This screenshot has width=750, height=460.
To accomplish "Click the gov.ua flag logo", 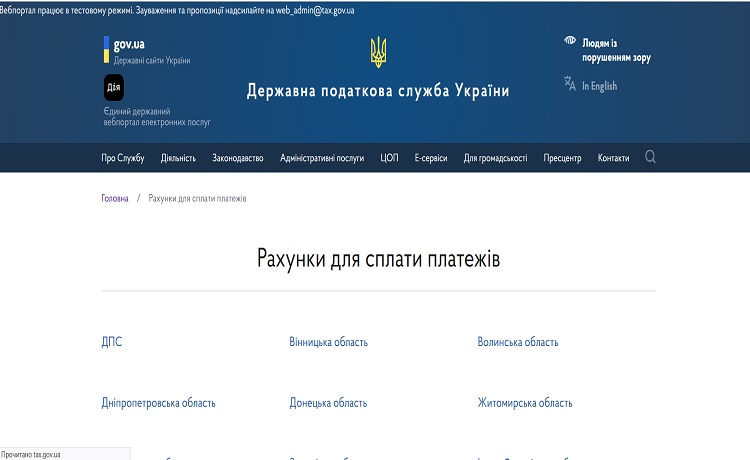I will 106,45.
